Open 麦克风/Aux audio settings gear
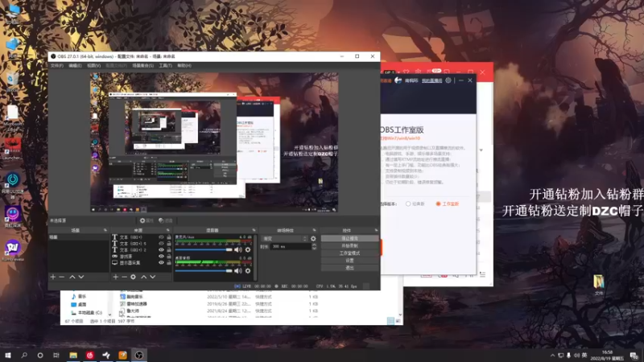Screen dimensions: 644x362 pyautogui.click(x=248, y=249)
